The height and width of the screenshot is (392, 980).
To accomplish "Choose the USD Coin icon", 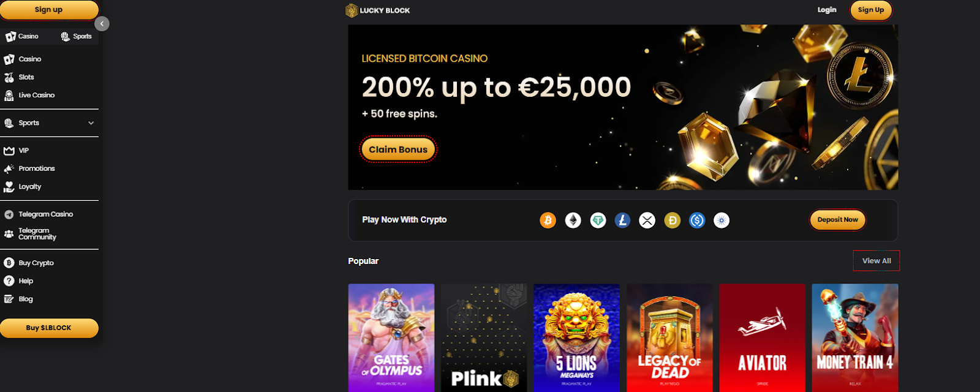I will [x=697, y=220].
